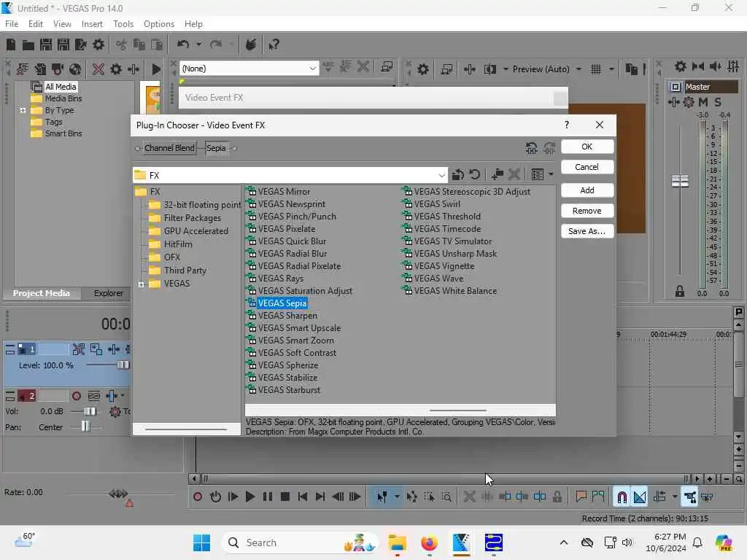Screen dimensions: 747x560
Task: Toggle Master bus Mute M button
Action: [x=703, y=102]
